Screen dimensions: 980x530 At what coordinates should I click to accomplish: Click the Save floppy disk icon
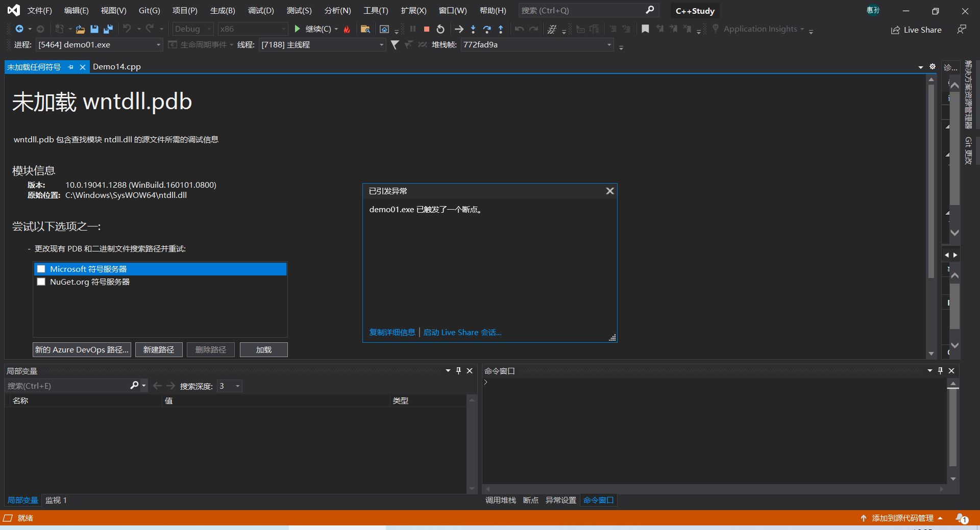click(x=94, y=29)
